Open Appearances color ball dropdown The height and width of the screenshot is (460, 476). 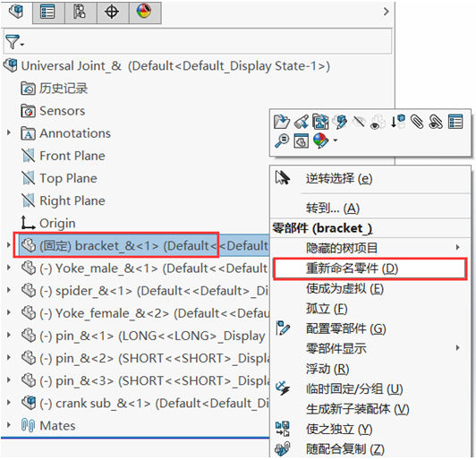click(336, 141)
